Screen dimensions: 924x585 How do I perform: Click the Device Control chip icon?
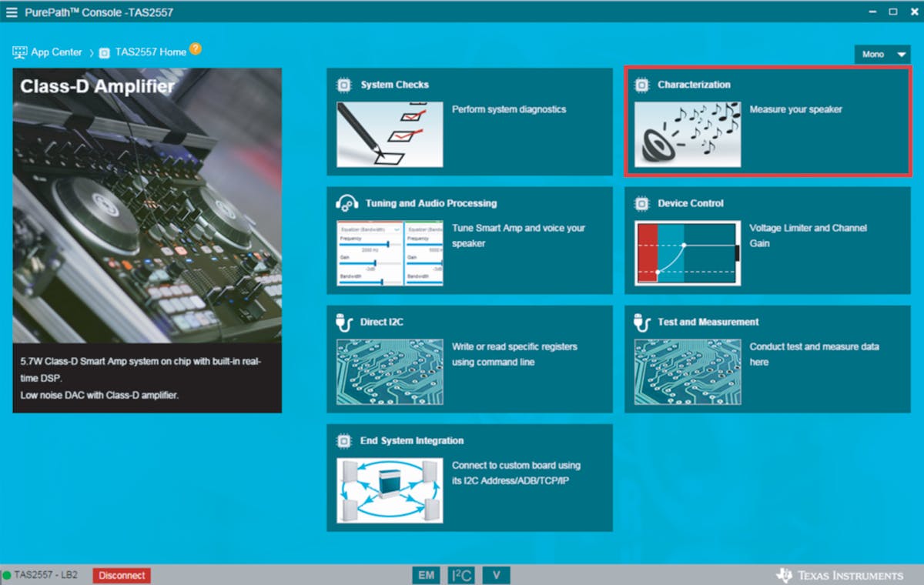point(641,204)
